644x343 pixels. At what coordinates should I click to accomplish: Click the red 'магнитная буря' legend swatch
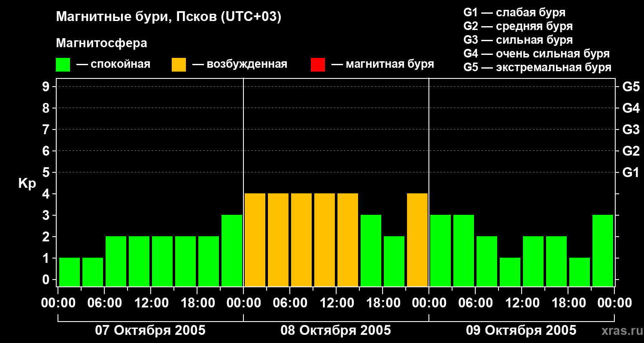318,65
